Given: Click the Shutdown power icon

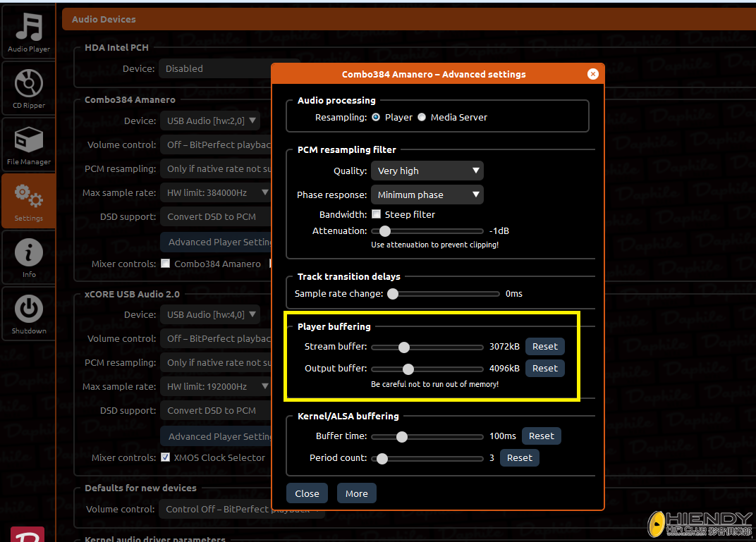Looking at the screenshot, I should click(x=29, y=314).
